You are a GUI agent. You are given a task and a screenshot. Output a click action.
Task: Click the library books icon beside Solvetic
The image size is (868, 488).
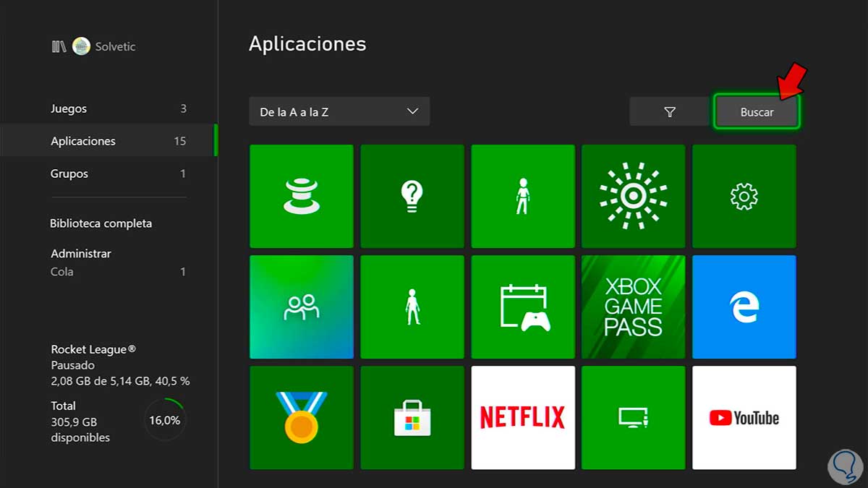tap(59, 46)
